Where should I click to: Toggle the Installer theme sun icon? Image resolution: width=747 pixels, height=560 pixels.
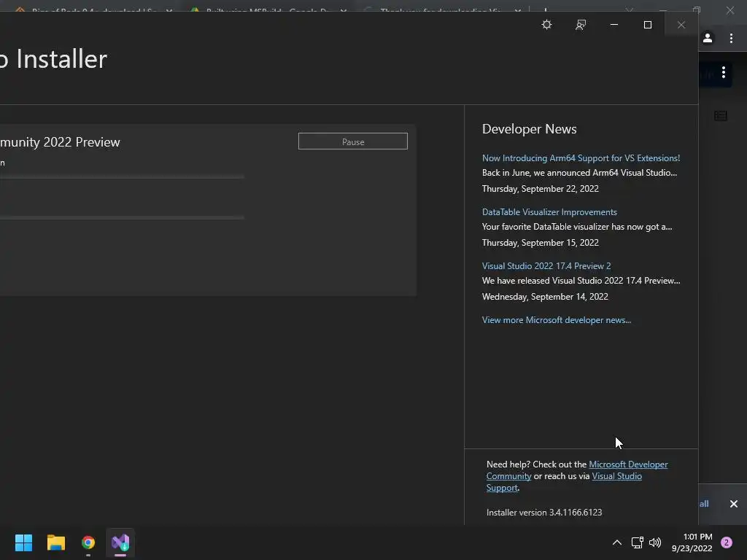point(547,24)
